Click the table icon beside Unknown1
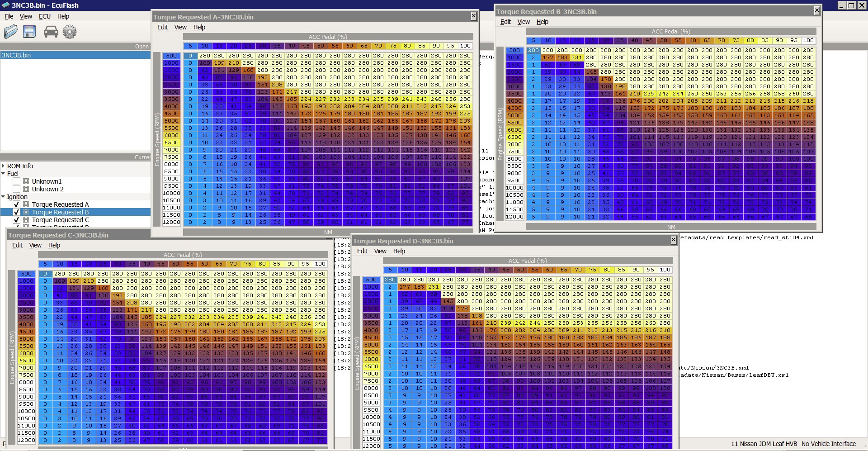 click(26, 181)
